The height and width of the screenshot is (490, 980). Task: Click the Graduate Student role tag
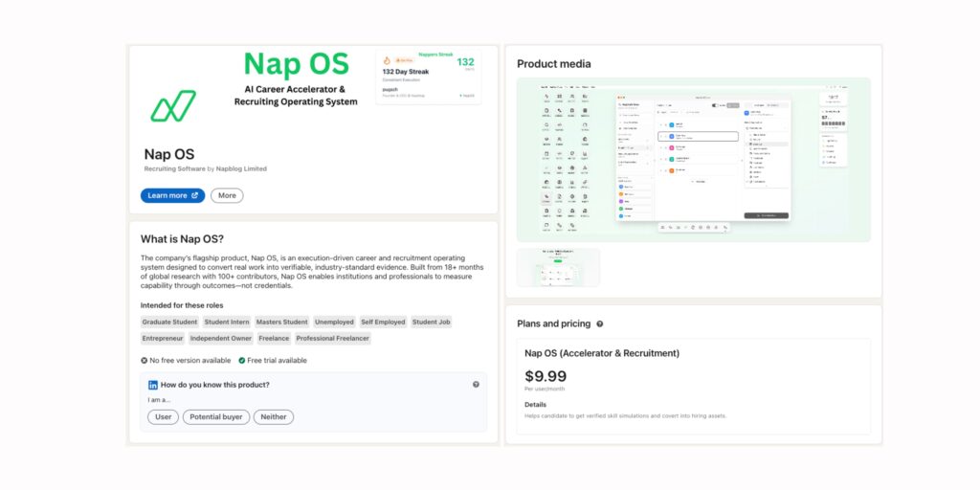[x=170, y=322]
